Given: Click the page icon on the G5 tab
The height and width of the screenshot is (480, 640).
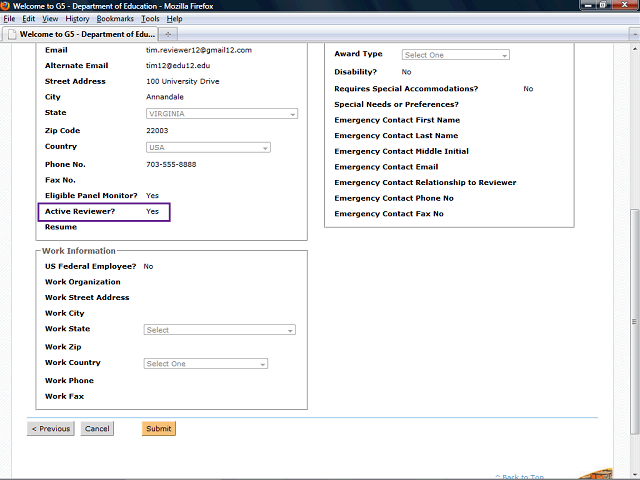Looking at the screenshot, I should point(12,34).
